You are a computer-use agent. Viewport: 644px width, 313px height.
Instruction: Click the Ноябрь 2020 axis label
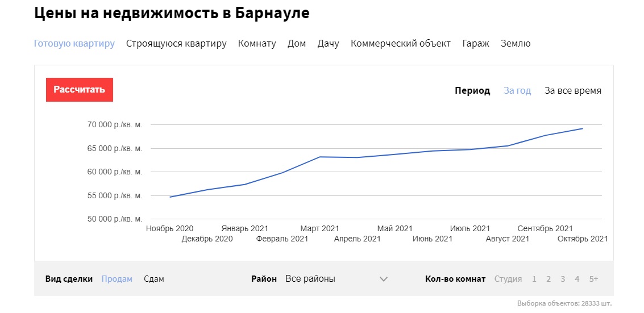click(x=169, y=228)
